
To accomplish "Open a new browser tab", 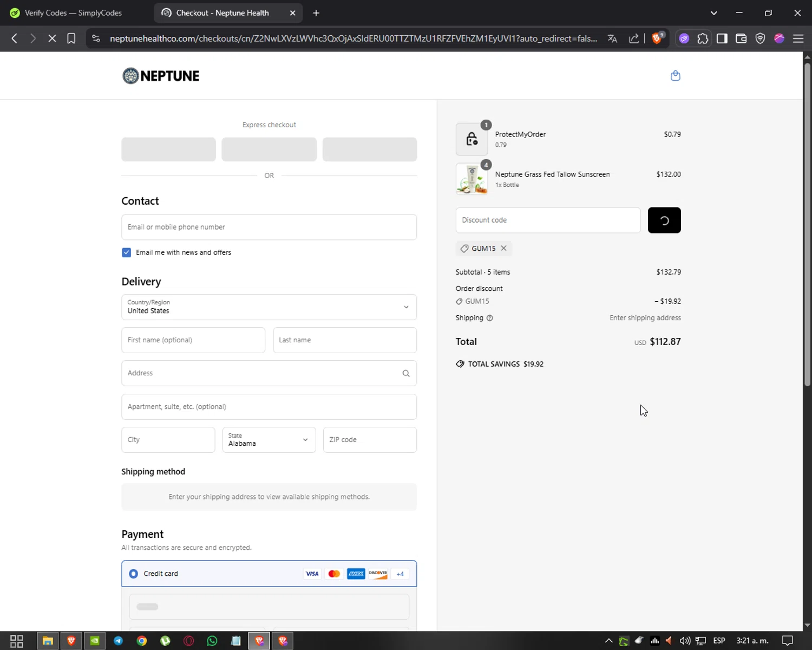I will [x=316, y=13].
